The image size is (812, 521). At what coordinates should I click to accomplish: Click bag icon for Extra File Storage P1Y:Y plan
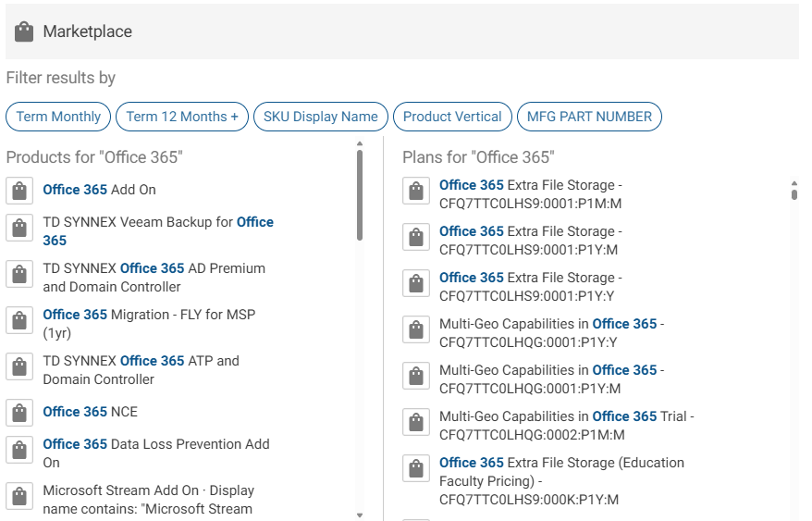pyautogui.click(x=416, y=283)
